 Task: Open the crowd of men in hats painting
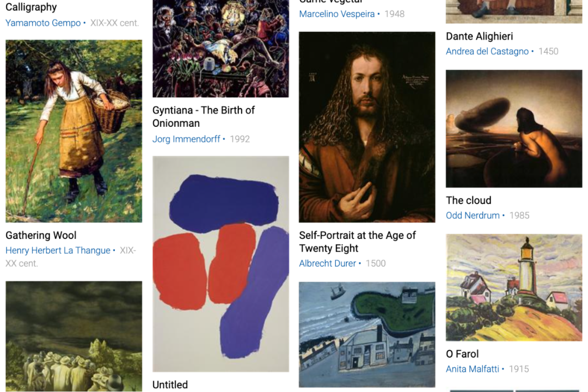[x=73, y=336]
